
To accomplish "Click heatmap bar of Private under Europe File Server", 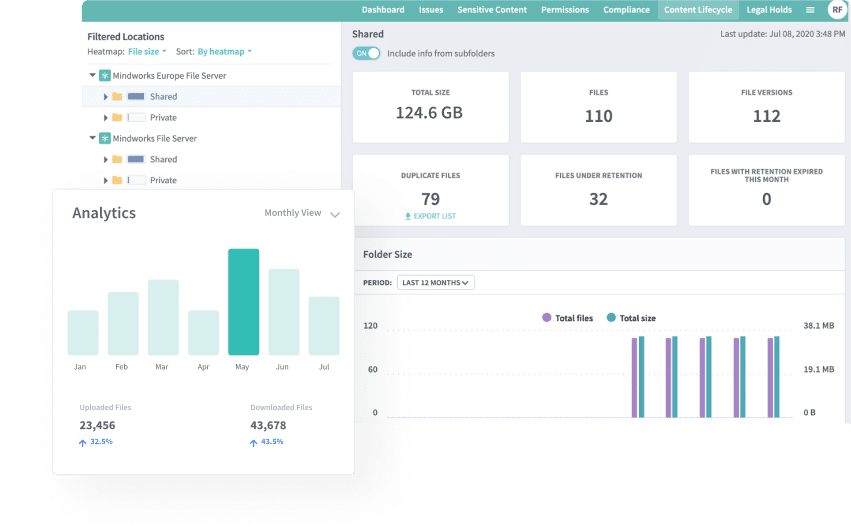I will coord(136,117).
